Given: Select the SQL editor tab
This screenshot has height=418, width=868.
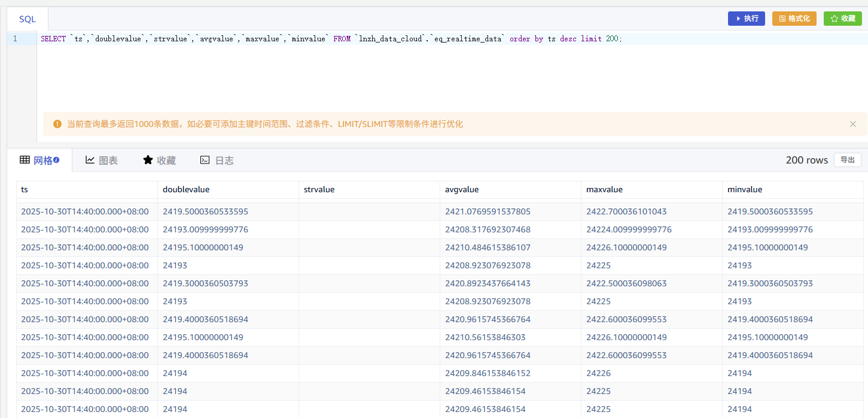Looking at the screenshot, I should (28, 19).
